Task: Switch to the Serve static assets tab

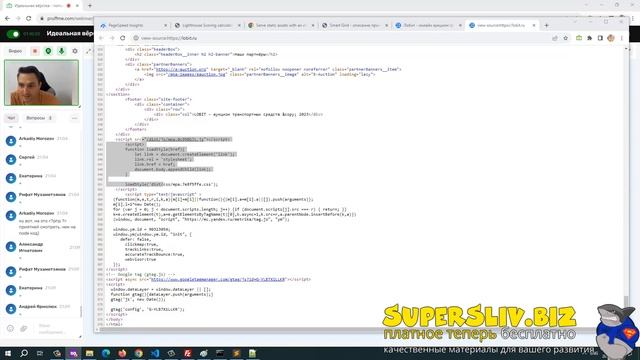Action: [x=281, y=25]
